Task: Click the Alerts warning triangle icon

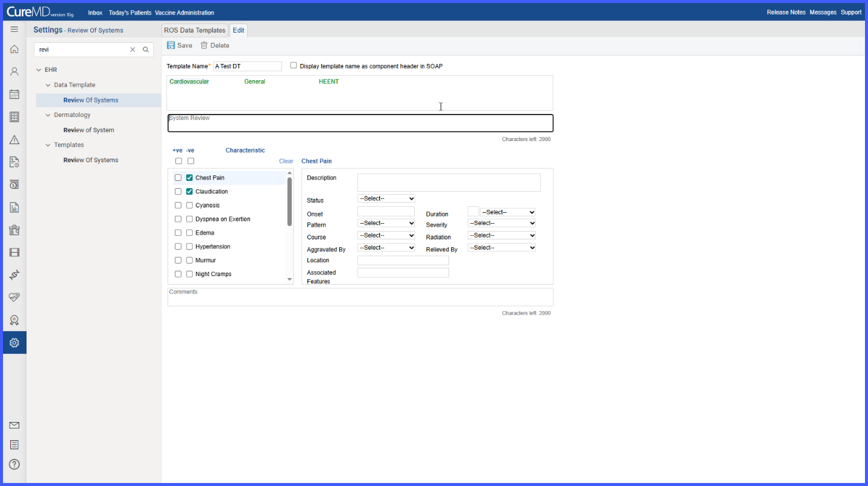Action: coord(14,139)
